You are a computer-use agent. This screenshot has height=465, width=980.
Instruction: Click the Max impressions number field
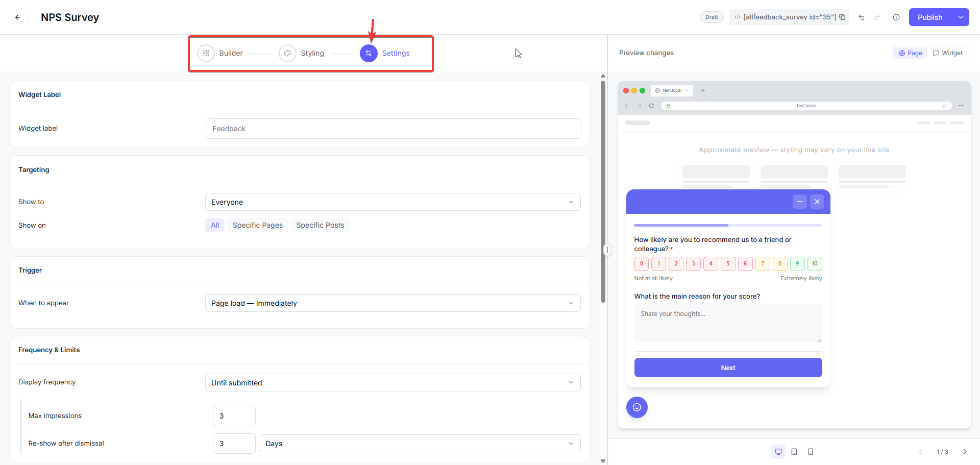(x=234, y=416)
